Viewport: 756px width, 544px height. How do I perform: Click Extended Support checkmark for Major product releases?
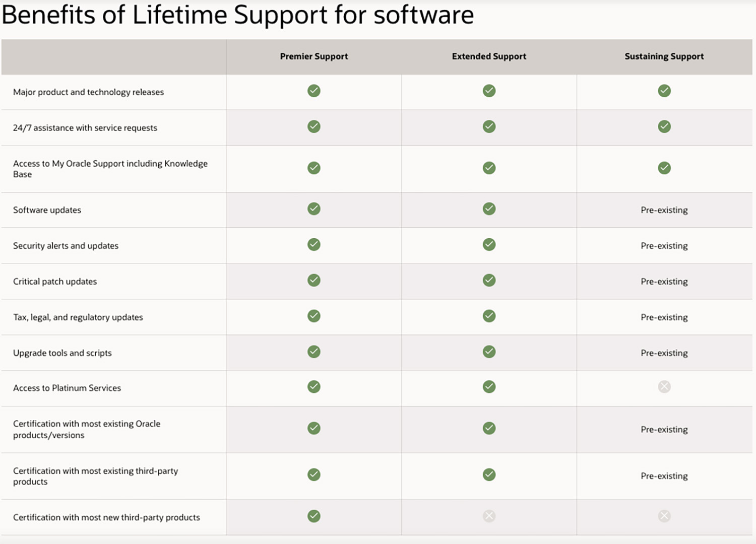click(489, 91)
